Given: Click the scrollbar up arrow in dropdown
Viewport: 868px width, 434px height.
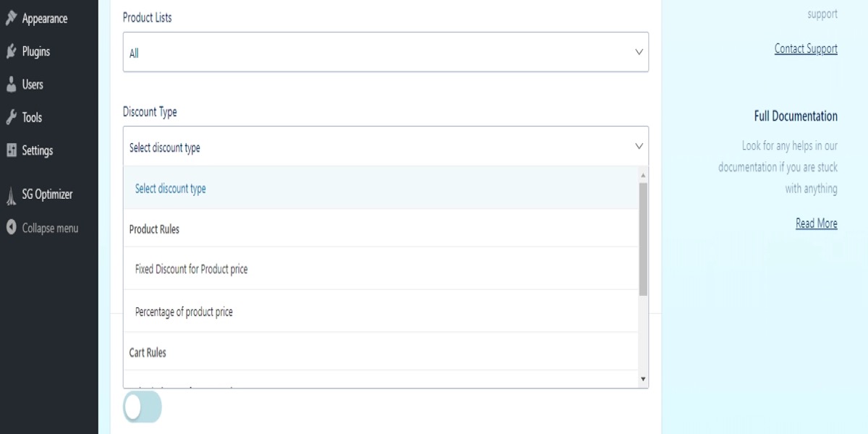Looking at the screenshot, I should point(643,175).
